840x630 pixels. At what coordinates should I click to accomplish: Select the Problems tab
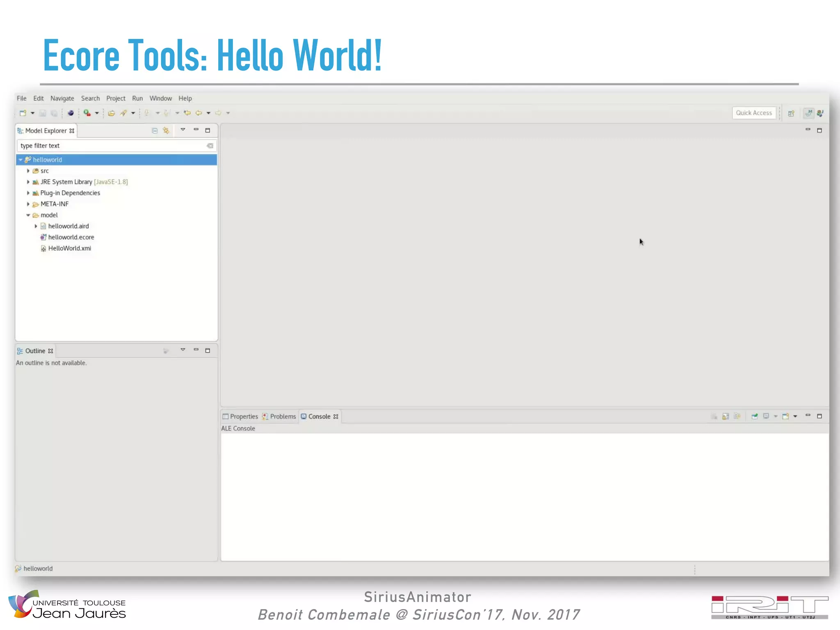click(x=279, y=417)
